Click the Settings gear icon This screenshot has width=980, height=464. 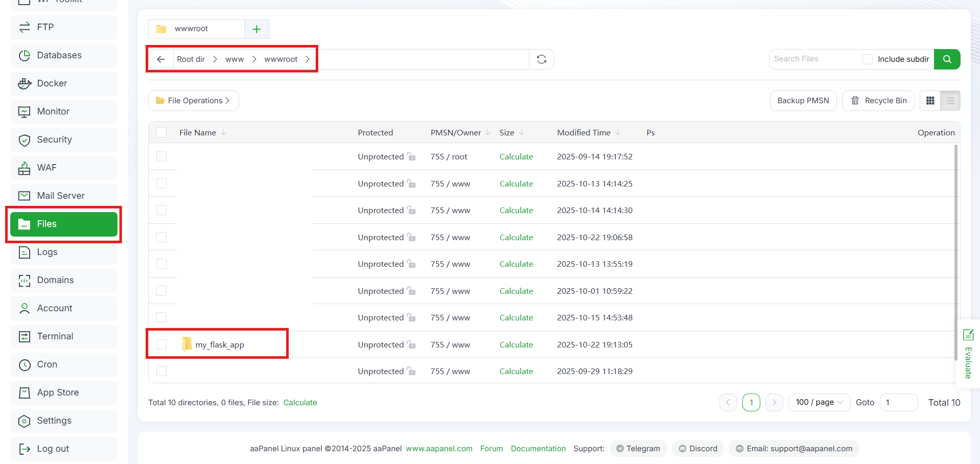point(24,421)
